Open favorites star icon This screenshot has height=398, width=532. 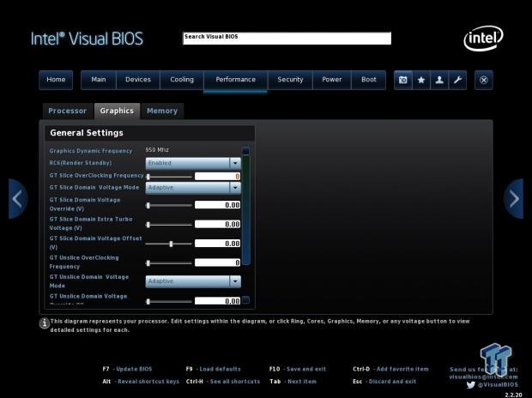(x=421, y=80)
